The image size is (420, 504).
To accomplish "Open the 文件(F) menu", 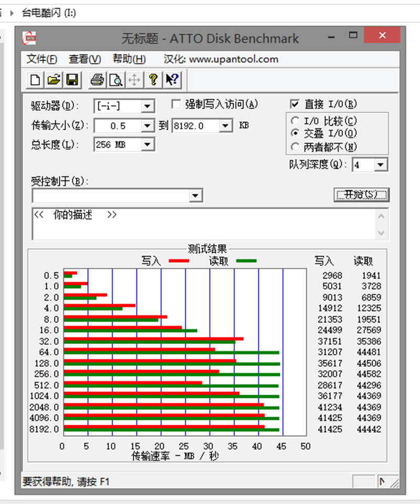I will pyautogui.click(x=42, y=59).
